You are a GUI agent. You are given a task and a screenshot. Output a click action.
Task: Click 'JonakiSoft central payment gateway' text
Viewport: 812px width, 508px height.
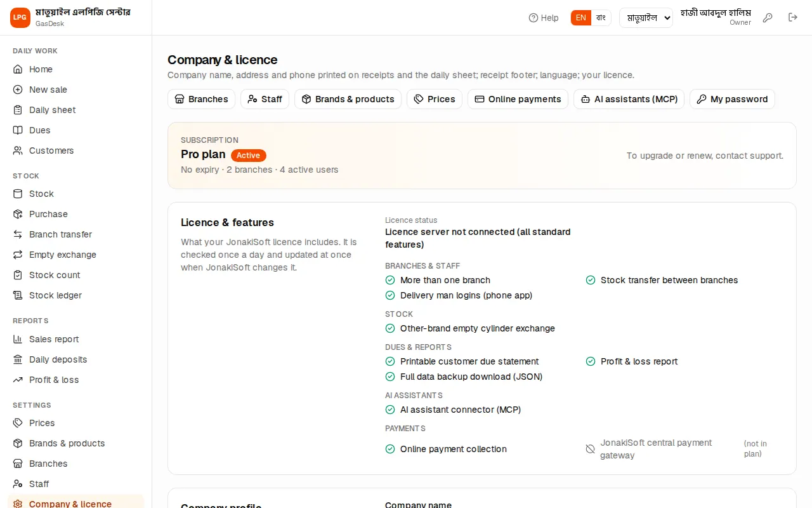pos(656,449)
